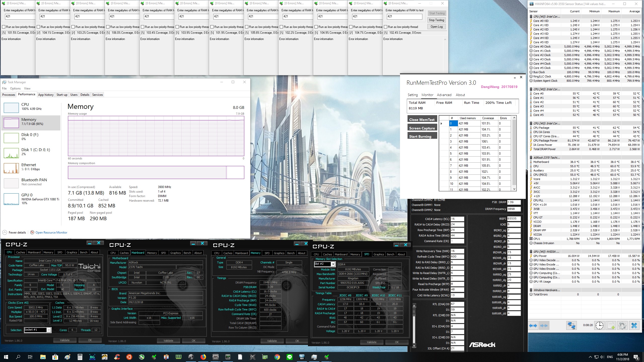Toggle low priority in 103.2% coverage MemTest
The width and height of the screenshot is (644, 362).
pos(73,27)
